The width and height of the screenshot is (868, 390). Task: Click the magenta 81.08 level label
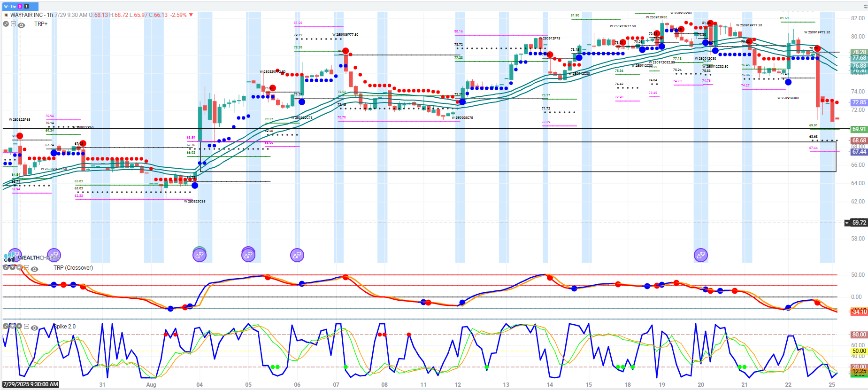pyautogui.click(x=298, y=23)
